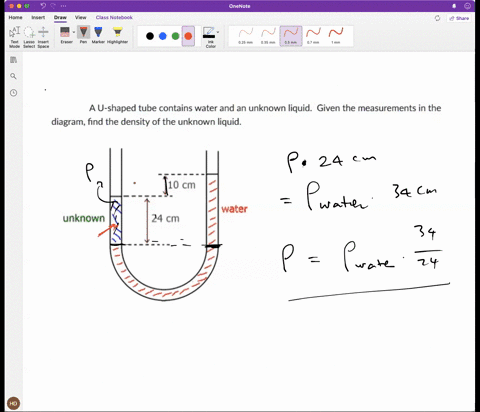Open the notifications bell
Viewport: 480px width, 412px height.
[x=454, y=6]
